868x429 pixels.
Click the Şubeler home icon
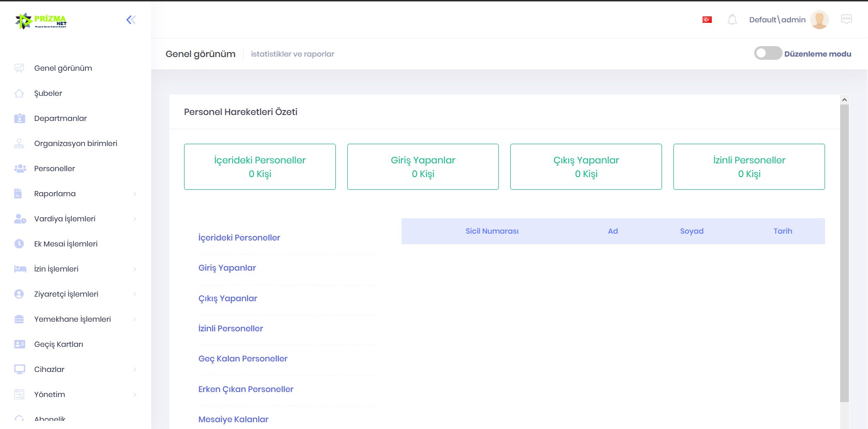pyautogui.click(x=19, y=93)
